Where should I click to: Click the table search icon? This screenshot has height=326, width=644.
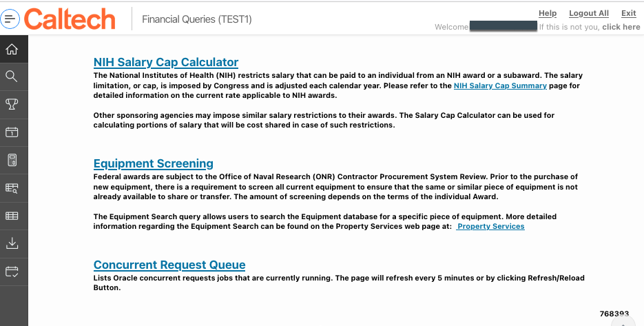pyautogui.click(x=12, y=187)
